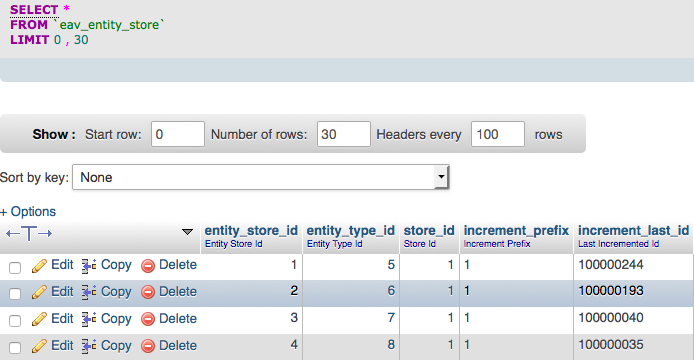Focus the Start row input field
Image resolution: width=694 pixels, height=360 pixels.
click(x=178, y=134)
